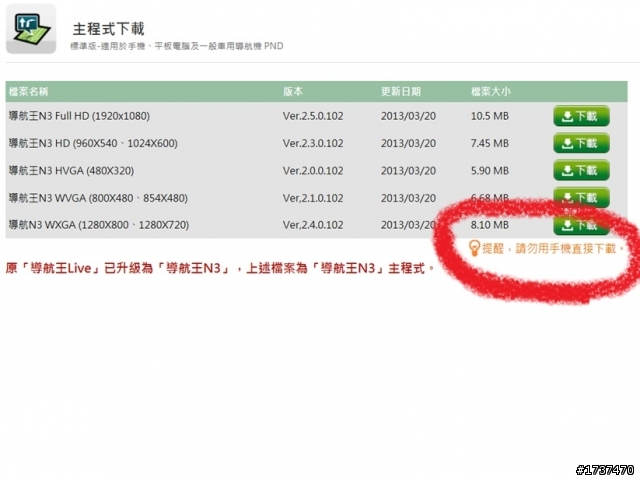Click version Ver,2.1.0.102
The width and height of the screenshot is (640, 478).
click(x=313, y=198)
